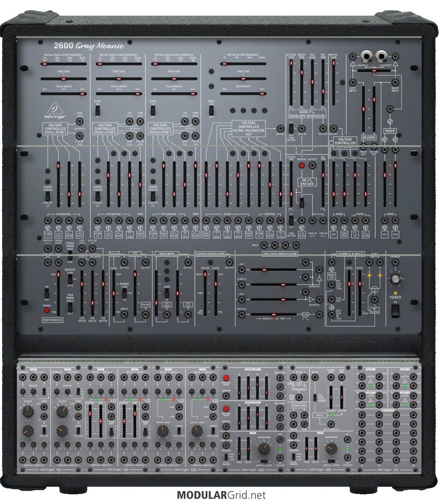Click the sample & hold RATE slider
The image size is (443, 504).
(x=360, y=293)
